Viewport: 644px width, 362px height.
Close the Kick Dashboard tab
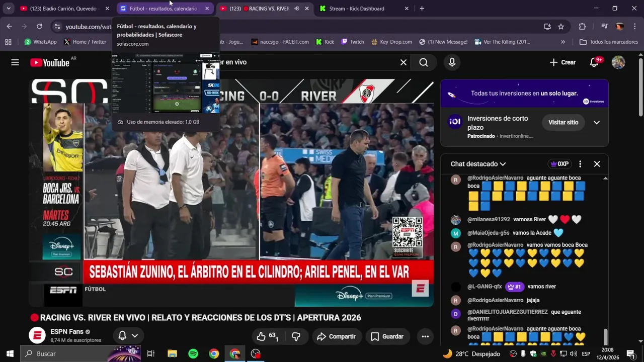(x=407, y=9)
